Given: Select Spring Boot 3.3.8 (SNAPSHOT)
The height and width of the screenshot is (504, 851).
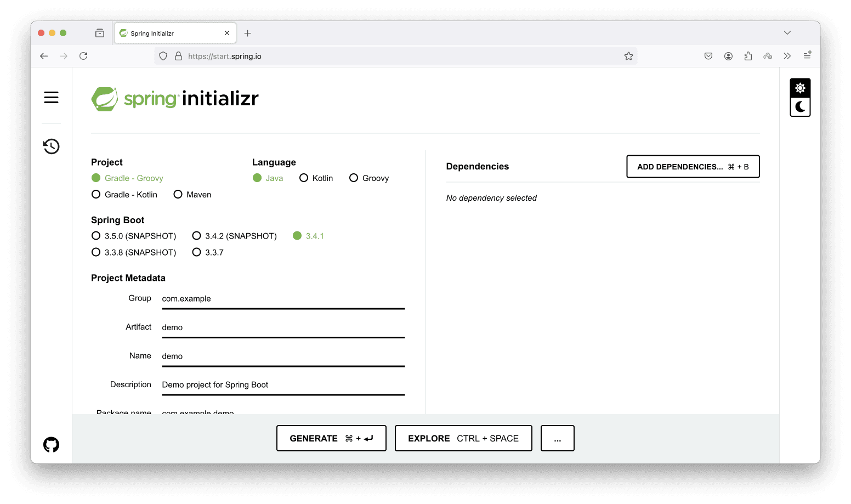Looking at the screenshot, I should [134, 252].
